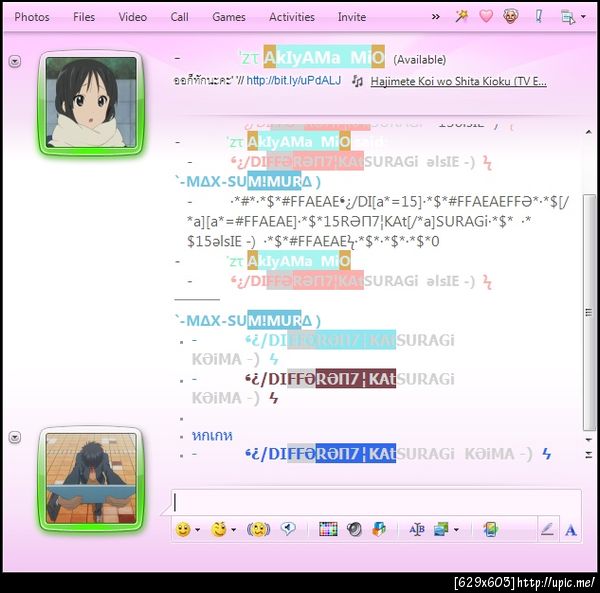Open the wink picker icon
The width and height of the screenshot is (600, 593).
click(219, 529)
